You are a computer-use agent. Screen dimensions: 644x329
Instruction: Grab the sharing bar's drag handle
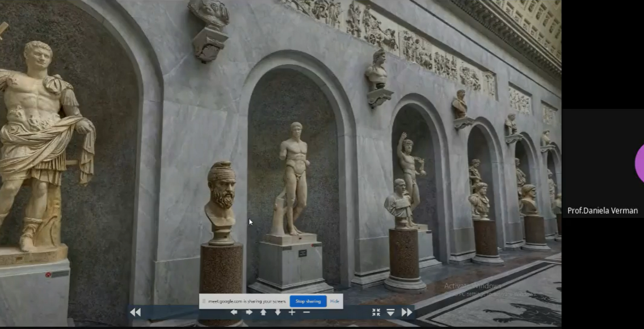pos(204,301)
